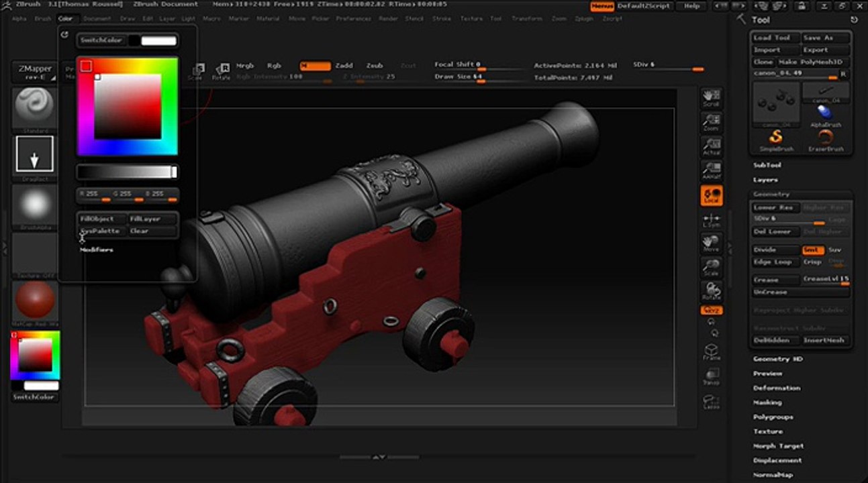Click the Divide button
Image resolution: width=868 pixels, height=483 pixels.
776,250
